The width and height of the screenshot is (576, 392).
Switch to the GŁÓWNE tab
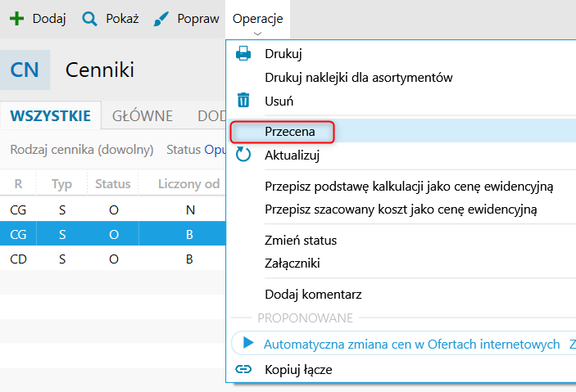click(x=143, y=115)
